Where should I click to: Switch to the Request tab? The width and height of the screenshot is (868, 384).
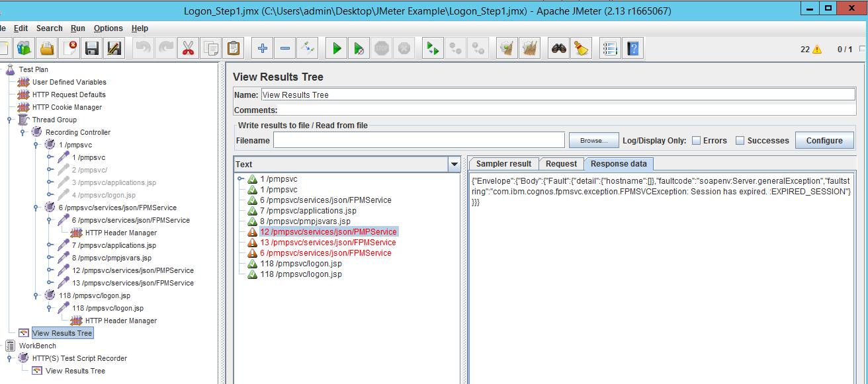[x=562, y=164]
